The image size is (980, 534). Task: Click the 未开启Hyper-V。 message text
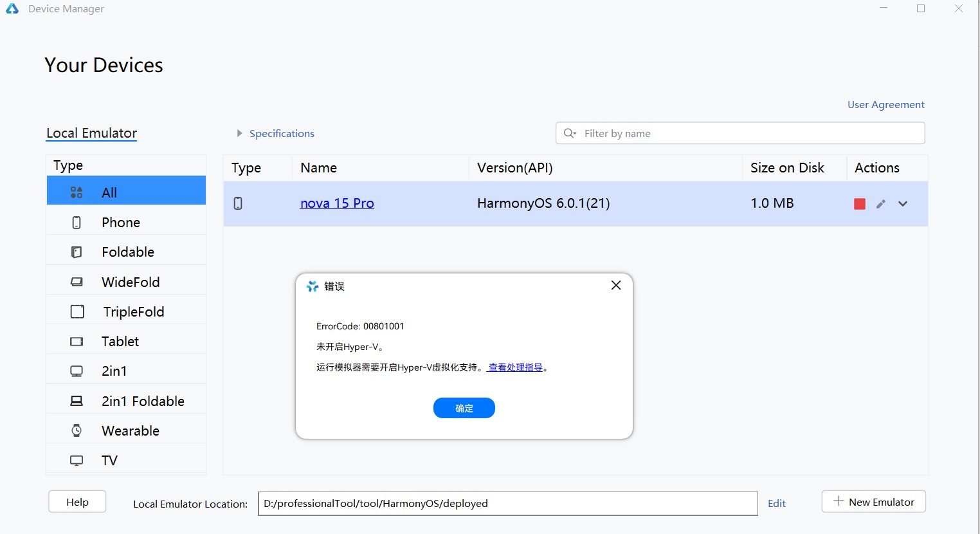350,347
